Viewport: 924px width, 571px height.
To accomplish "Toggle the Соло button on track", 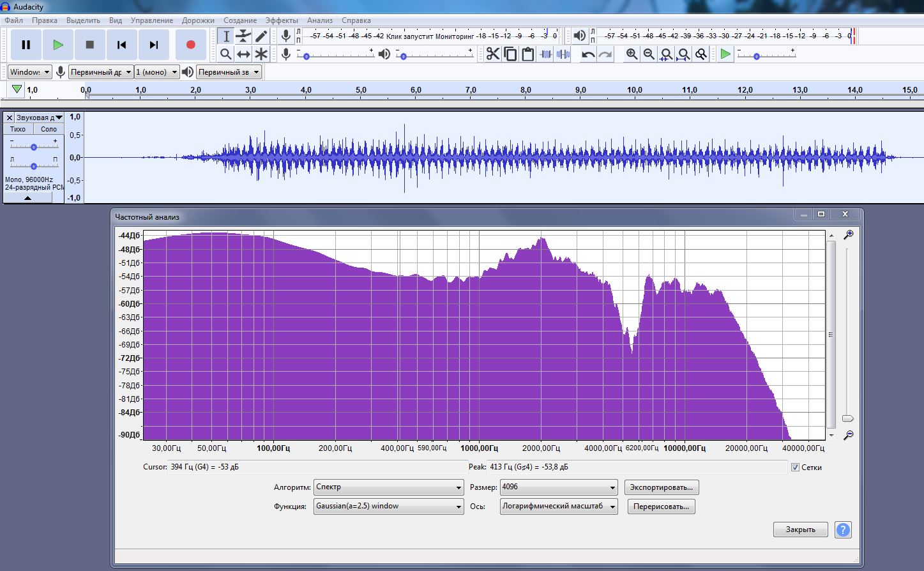I will 49,129.
